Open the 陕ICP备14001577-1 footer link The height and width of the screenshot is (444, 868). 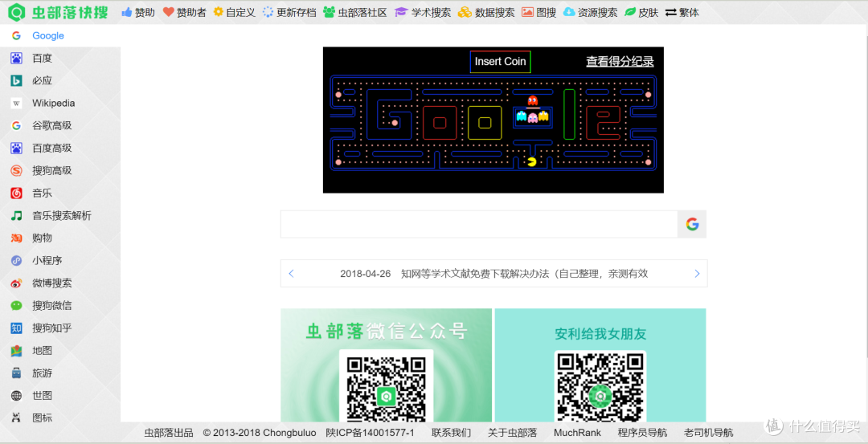[x=370, y=433]
